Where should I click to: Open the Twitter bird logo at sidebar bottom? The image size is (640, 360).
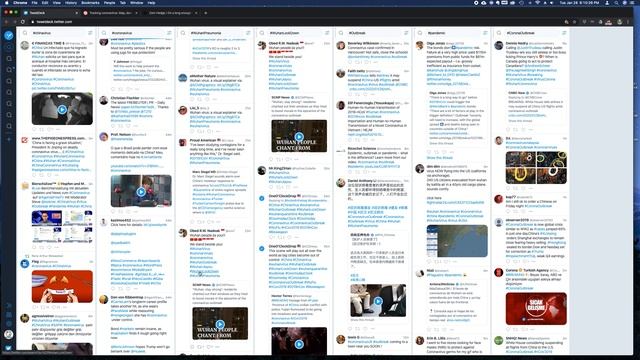pyautogui.click(x=9, y=348)
